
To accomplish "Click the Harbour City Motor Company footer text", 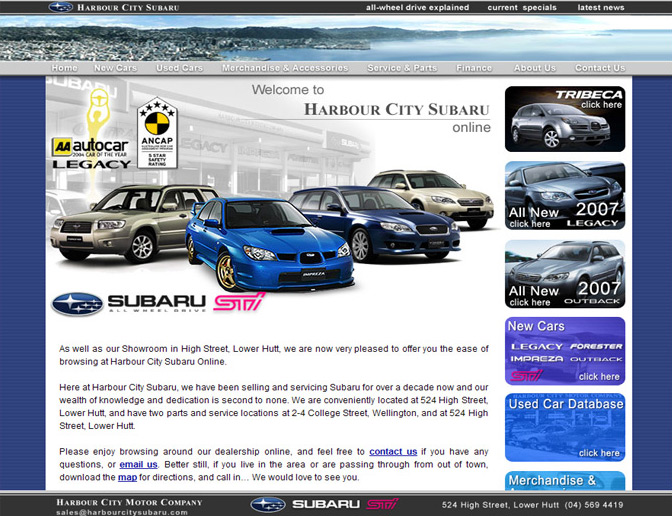I will 129,502.
